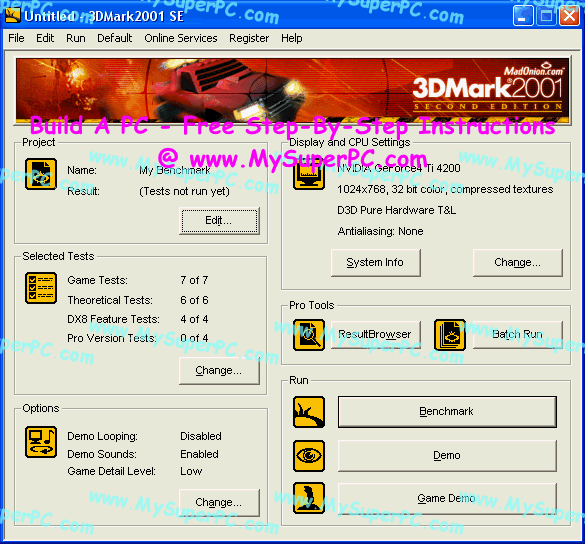Click the Batch Run stacked pages icon
This screenshot has height=544, width=585.
[450, 335]
